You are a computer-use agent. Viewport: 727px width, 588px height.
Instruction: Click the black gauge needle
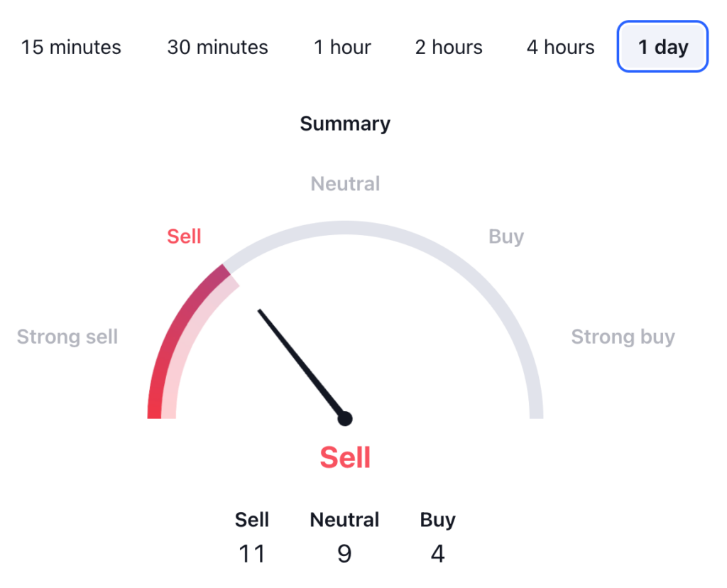(298, 360)
